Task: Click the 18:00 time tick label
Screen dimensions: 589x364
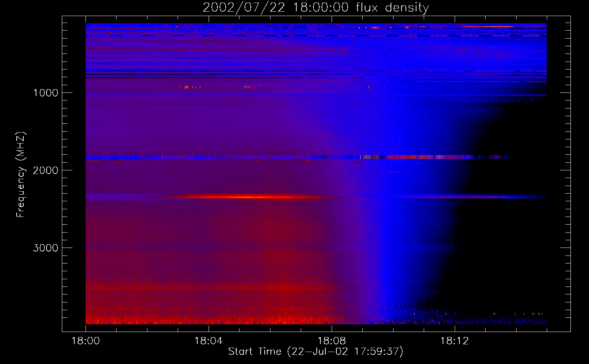Action: (x=86, y=341)
